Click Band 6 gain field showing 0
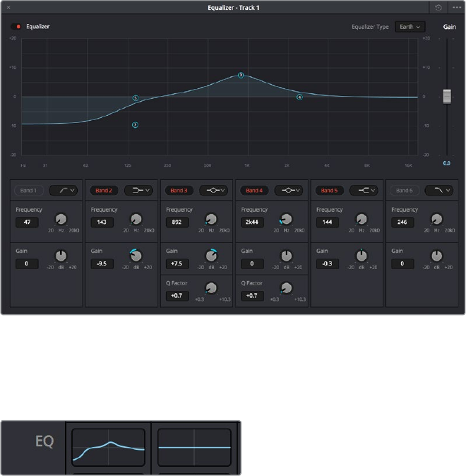Image resolution: width=466 pixels, height=476 pixels. pyautogui.click(x=402, y=263)
